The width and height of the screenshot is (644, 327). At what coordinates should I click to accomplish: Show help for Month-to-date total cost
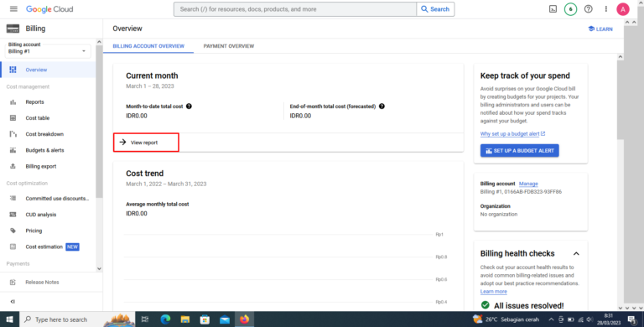coord(189,106)
